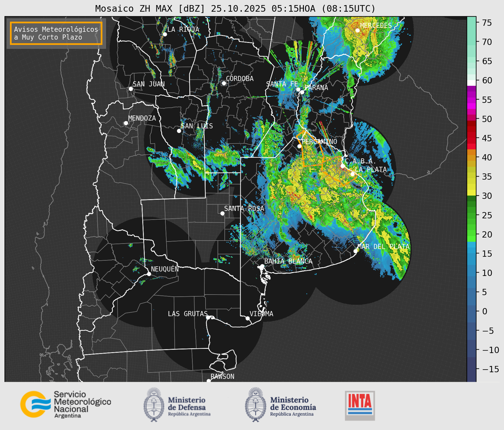Click the white 60 dBZ band on the color scale
Image resolution: width=504 pixels, height=430 pixels.
[x=471, y=83]
